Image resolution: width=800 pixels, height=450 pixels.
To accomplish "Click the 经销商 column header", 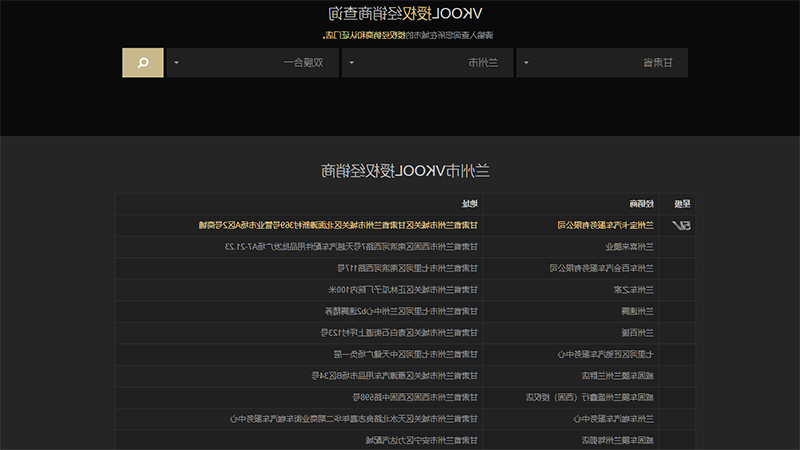I will click(641, 204).
